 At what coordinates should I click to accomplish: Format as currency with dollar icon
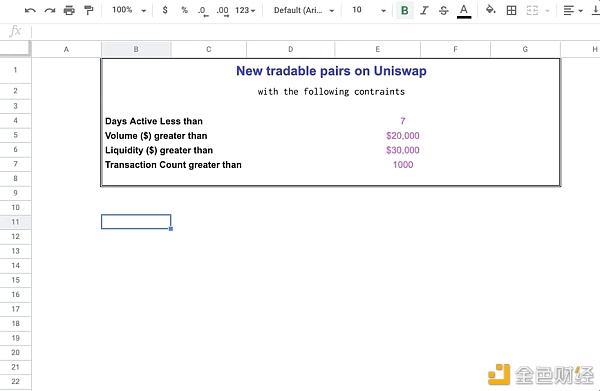point(165,10)
